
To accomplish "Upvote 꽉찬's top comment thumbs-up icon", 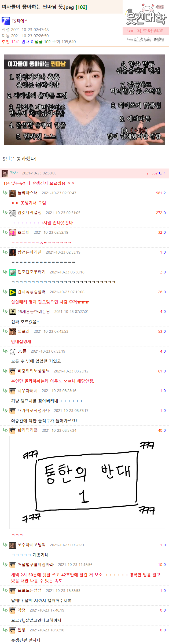I will pos(148,173).
